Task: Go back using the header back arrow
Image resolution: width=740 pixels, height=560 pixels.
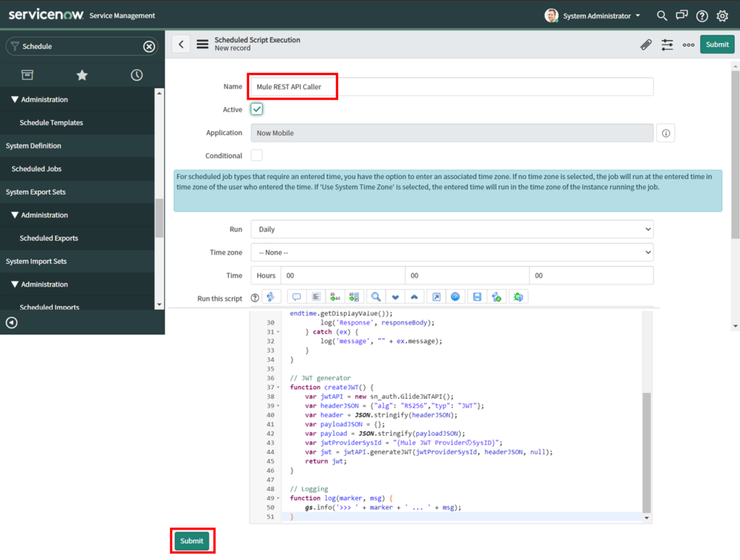Action: click(x=181, y=45)
